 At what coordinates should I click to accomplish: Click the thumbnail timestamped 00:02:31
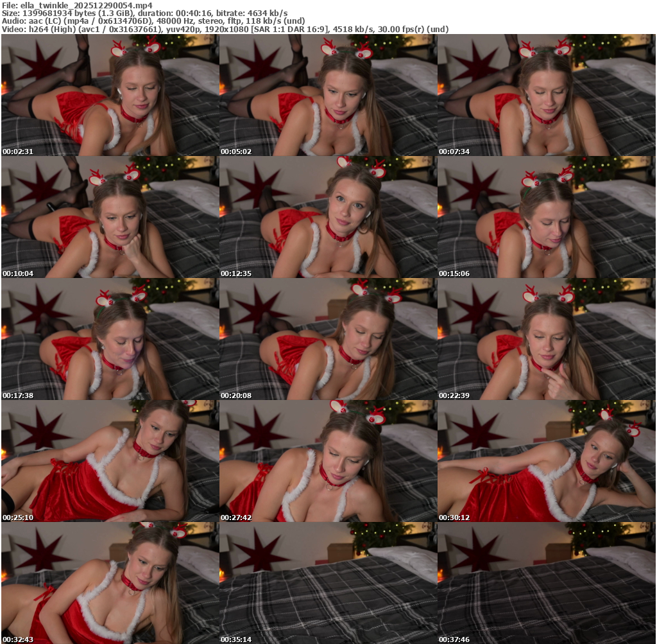110,95
